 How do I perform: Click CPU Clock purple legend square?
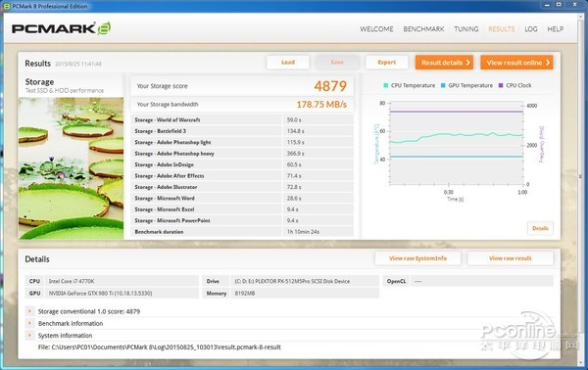(x=501, y=85)
